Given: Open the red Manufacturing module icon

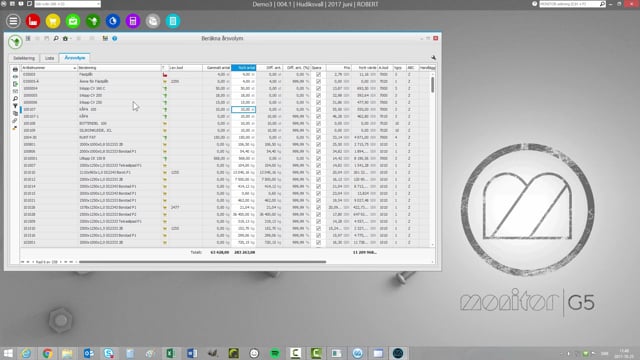Looking at the screenshot, I should click(33, 21).
